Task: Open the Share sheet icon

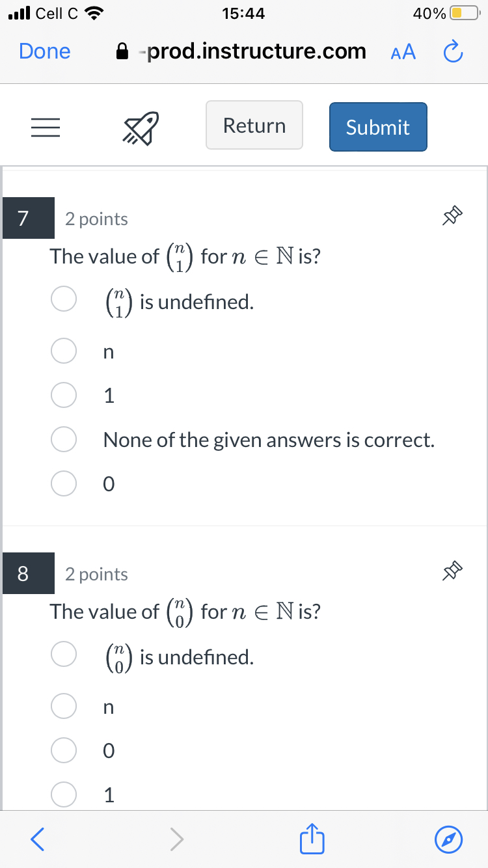Action: pos(312,839)
